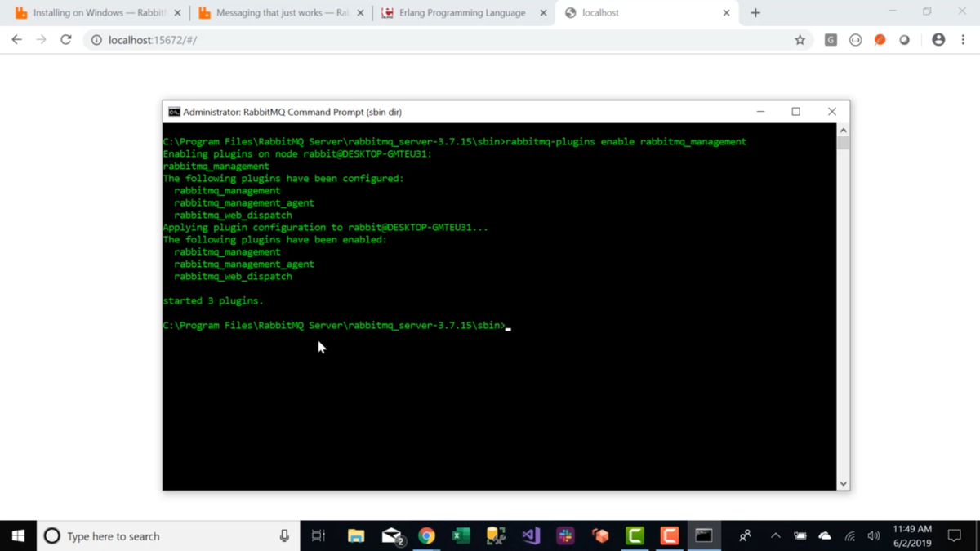Click the site information icon in address bar
Viewport: 980px width, 551px height.
(x=96, y=40)
